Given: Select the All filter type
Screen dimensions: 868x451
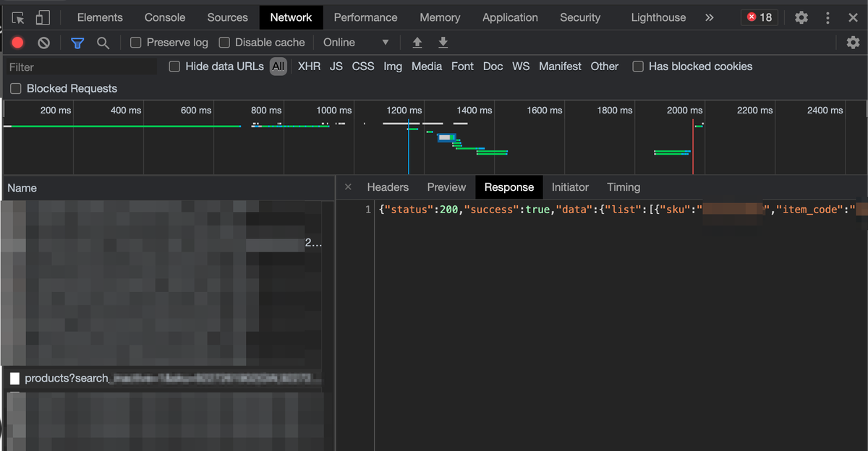Looking at the screenshot, I should pyautogui.click(x=278, y=66).
